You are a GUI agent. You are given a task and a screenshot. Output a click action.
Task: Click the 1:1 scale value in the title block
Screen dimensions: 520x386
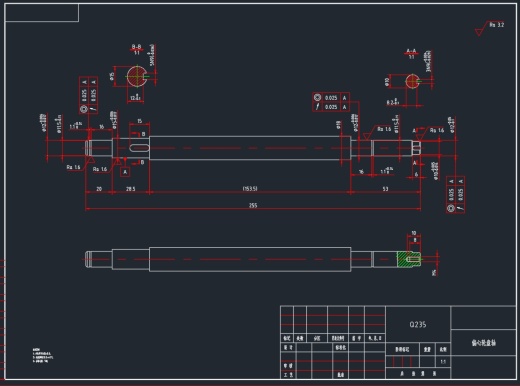pyautogui.click(x=443, y=362)
